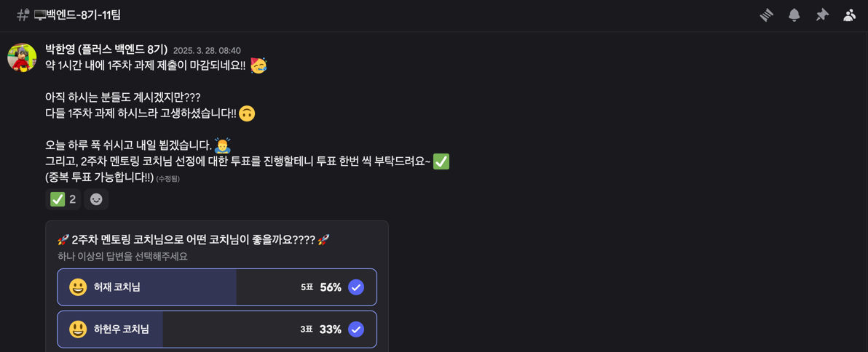868x352 pixels.
Task: Select the 하헌우 코치님 poll option
Action: 217,329
